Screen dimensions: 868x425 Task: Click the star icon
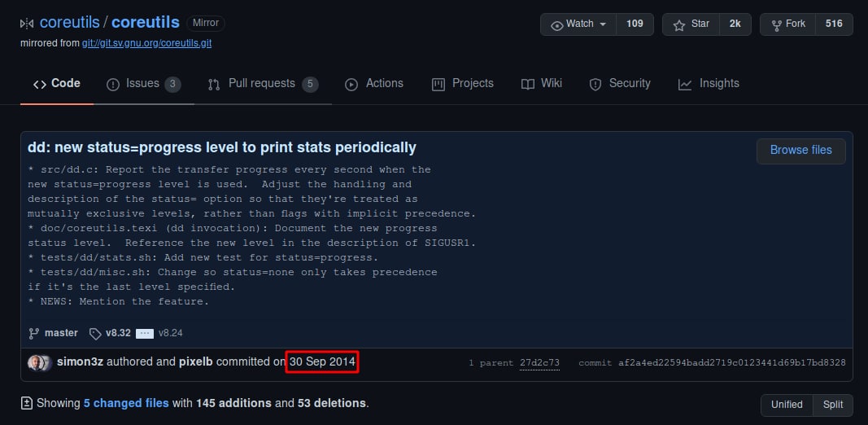tap(679, 25)
